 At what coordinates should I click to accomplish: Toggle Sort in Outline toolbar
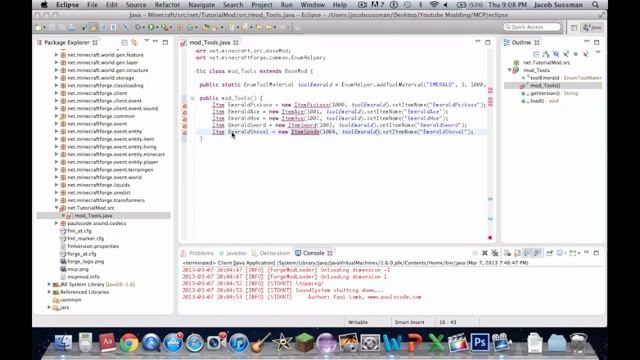pos(546,54)
